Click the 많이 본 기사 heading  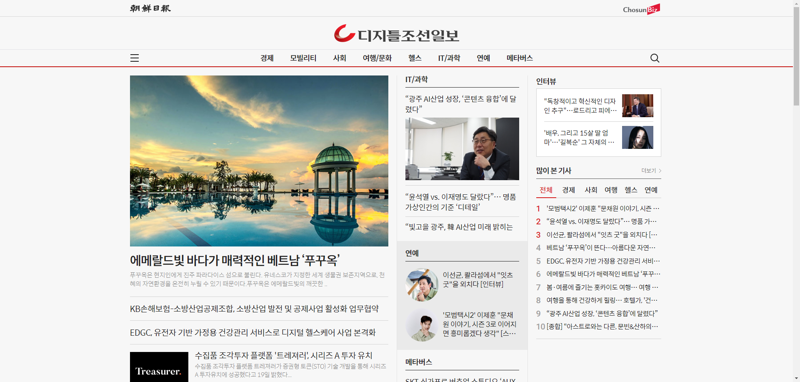(x=554, y=171)
